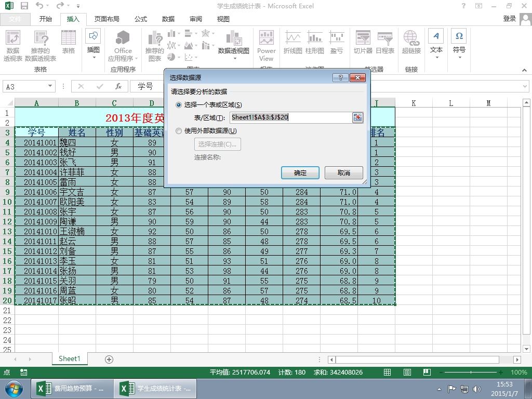Click cell containing 欧阳美

point(77,202)
